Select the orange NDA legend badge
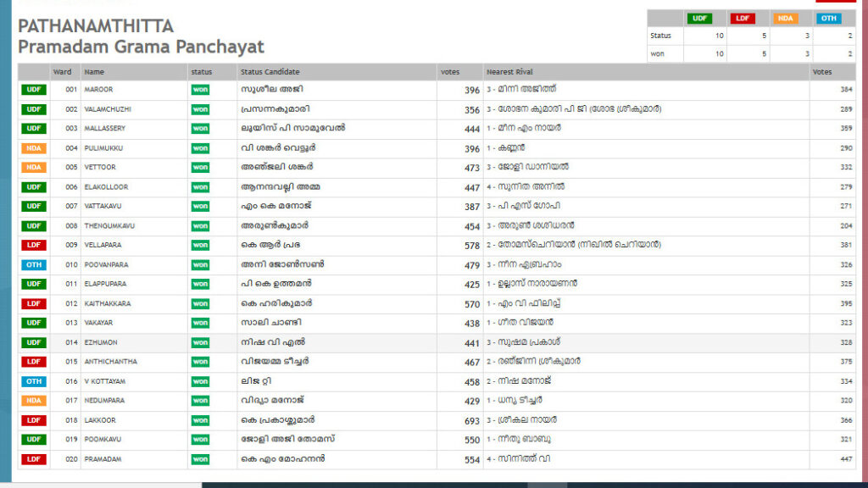 [x=786, y=18]
